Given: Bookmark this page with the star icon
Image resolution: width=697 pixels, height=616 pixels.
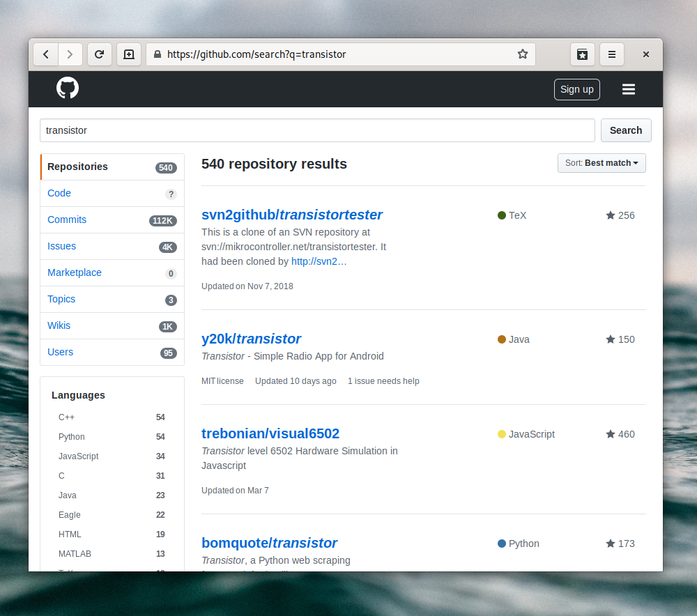Looking at the screenshot, I should point(523,54).
